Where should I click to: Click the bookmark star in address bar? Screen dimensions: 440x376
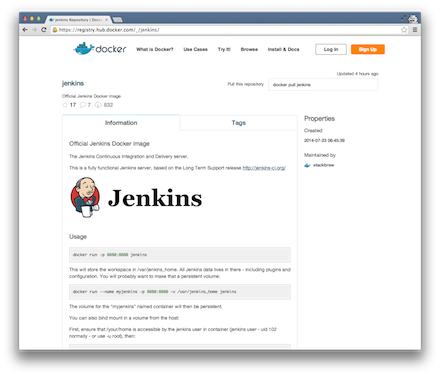coord(404,30)
